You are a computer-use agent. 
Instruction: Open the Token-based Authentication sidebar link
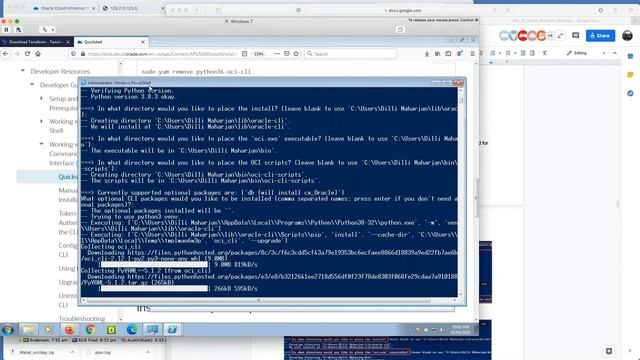coord(68,222)
